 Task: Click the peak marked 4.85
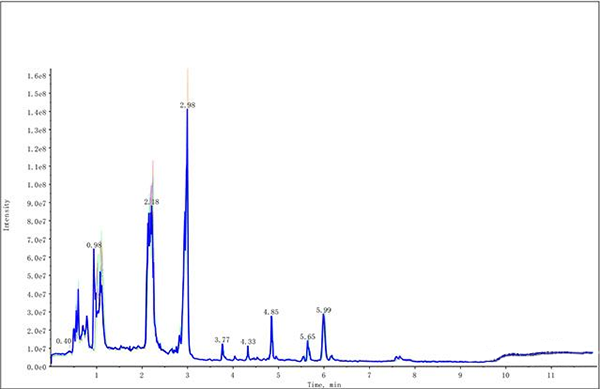point(271,312)
